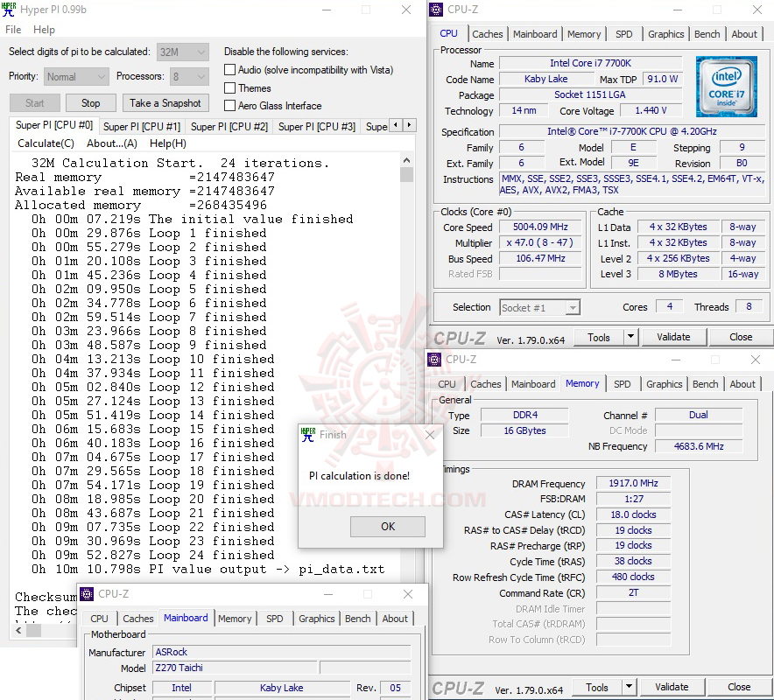Click the Core Voltage 1.440 V value
Viewport: 774px width, 700px height.
651,110
